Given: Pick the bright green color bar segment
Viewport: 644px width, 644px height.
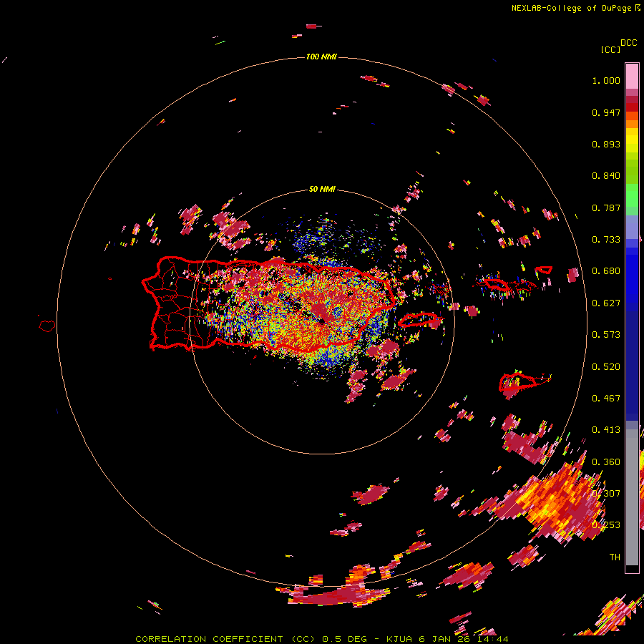Looking at the screenshot, I should tap(632, 195).
